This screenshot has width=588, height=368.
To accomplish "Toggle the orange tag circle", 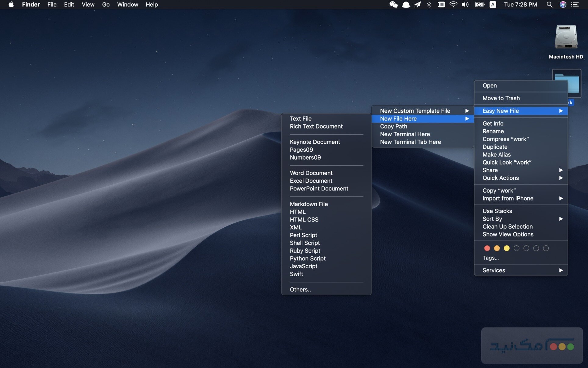I will coord(497,248).
